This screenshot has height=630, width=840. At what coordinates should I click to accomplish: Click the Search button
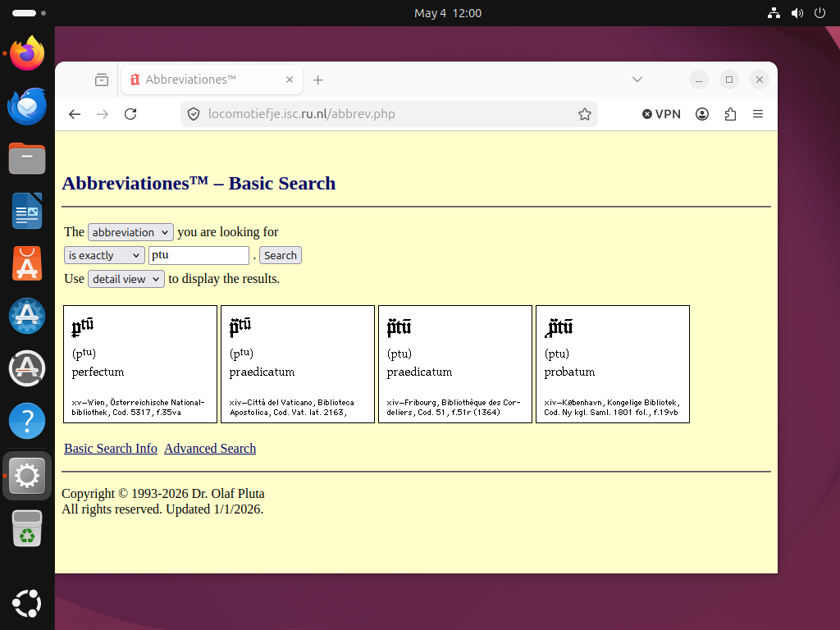[281, 256]
